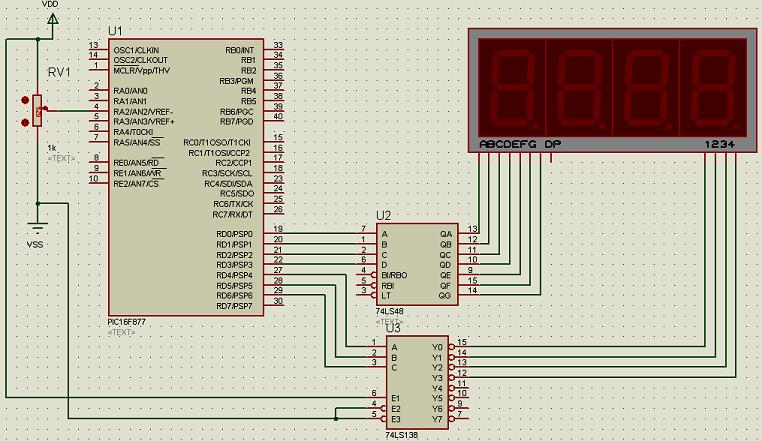Click the 74LS138 part name text

402,435
